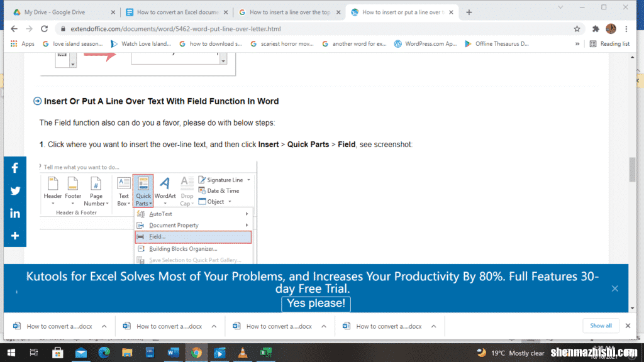Click the scrollbar up arrow
Screen dimensions: 644x362
tap(632, 57)
